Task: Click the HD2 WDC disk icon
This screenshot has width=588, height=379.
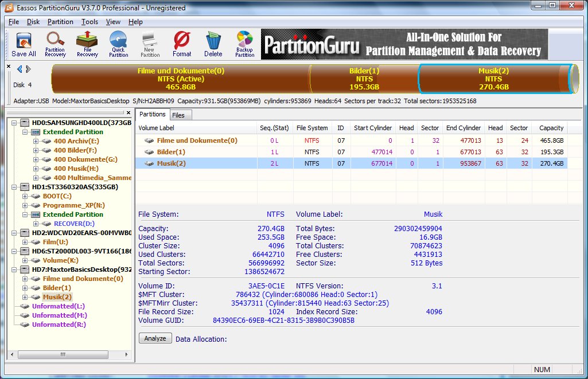Action: [x=25, y=233]
